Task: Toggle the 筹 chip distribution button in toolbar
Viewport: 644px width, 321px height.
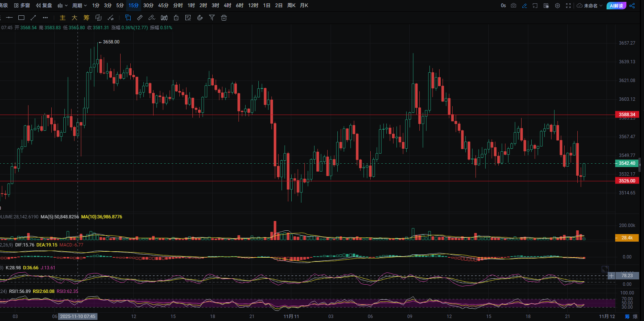Action: coord(86,18)
